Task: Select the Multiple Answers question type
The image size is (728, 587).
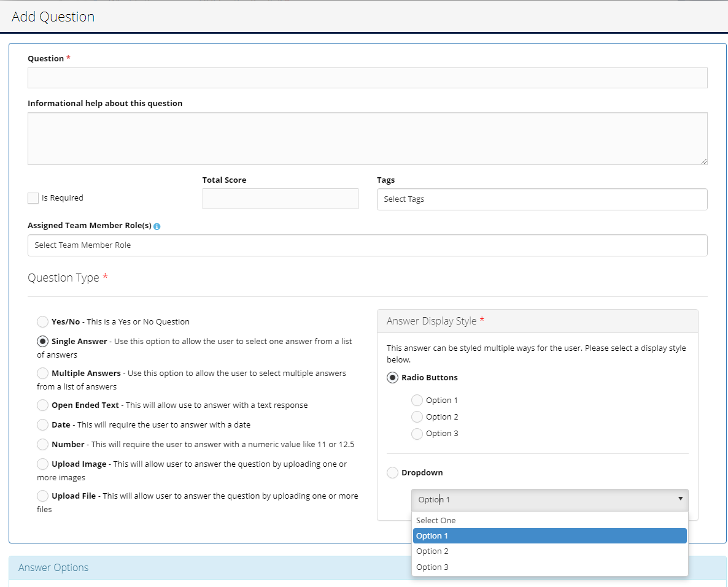Action: pos(43,373)
